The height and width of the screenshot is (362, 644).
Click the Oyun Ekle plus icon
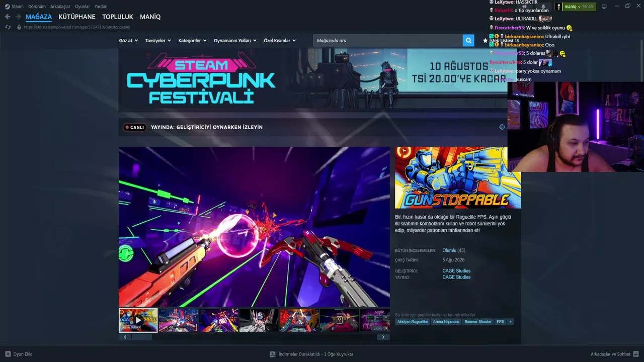tap(8, 354)
